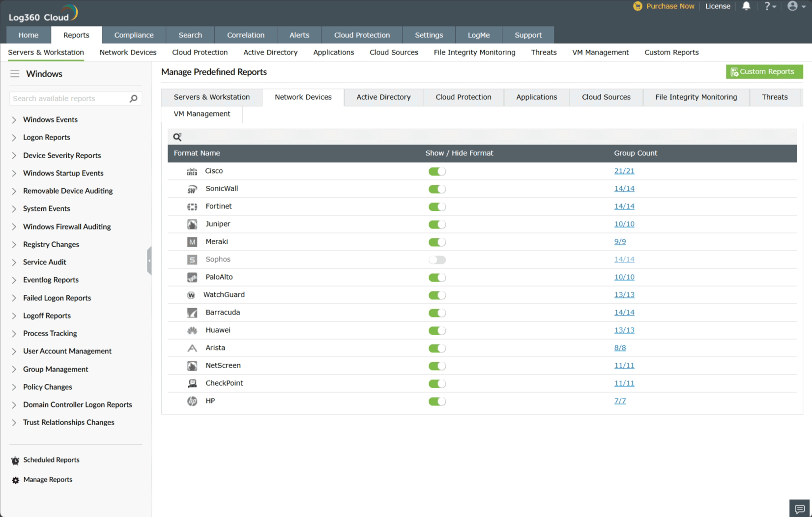The height and width of the screenshot is (517, 812).
Task: Open the 21/21 group count link for Cisco
Action: (624, 171)
